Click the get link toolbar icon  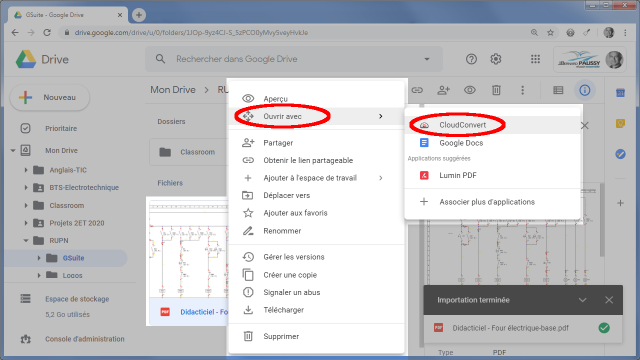(417, 90)
